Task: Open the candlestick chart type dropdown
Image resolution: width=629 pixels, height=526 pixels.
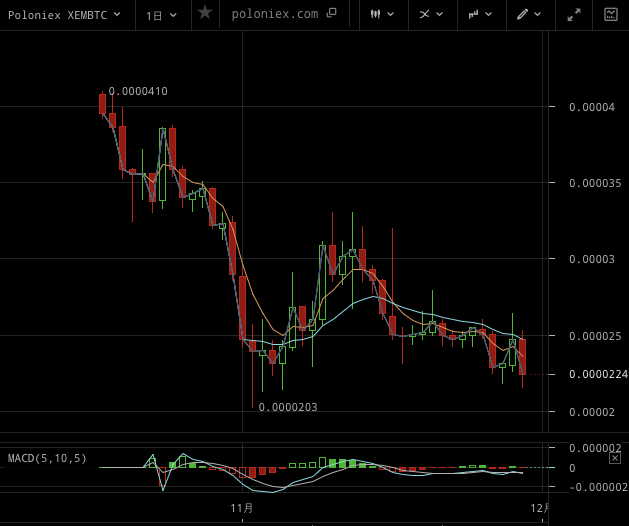Action: (x=382, y=14)
